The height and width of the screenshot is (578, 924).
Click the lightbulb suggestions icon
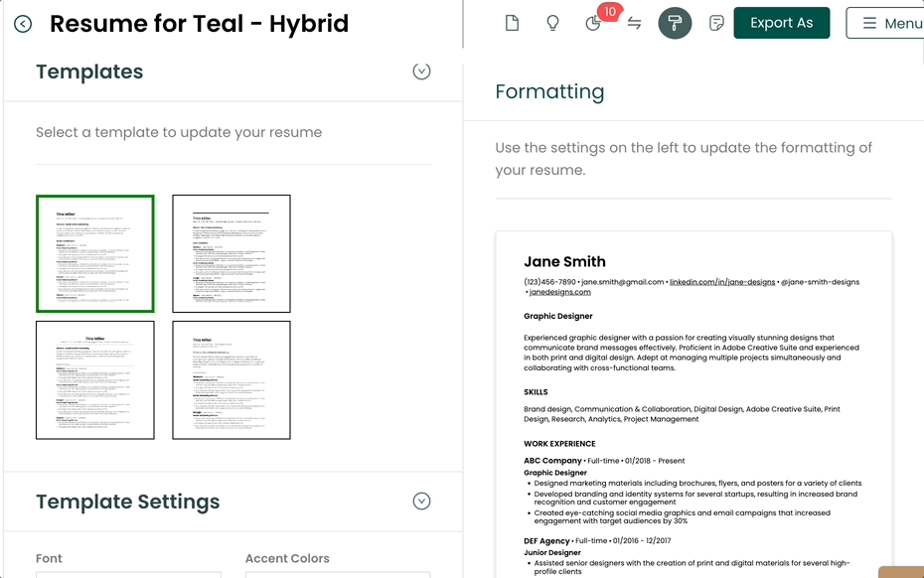[552, 22]
